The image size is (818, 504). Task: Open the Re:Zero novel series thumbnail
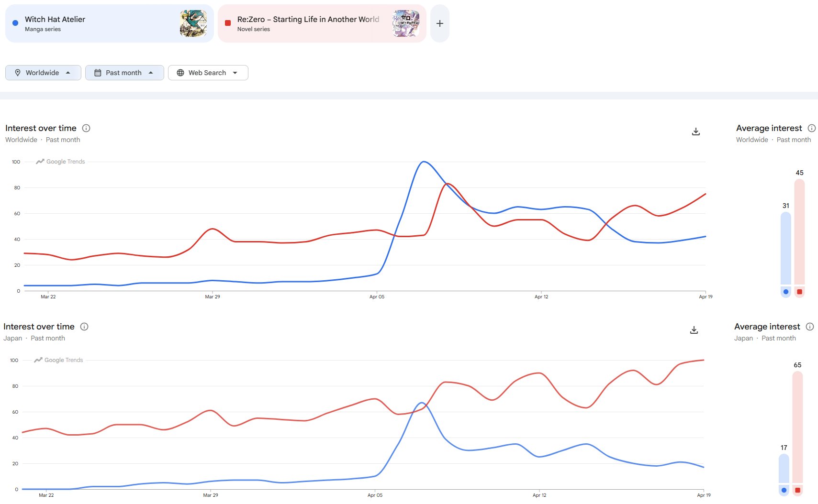(x=406, y=23)
